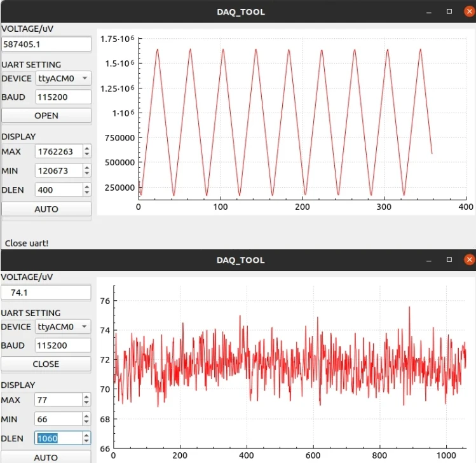The width and height of the screenshot is (476, 463).
Task: Click the '1.75·10⁶' y-axis label
Action: click(x=117, y=39)
